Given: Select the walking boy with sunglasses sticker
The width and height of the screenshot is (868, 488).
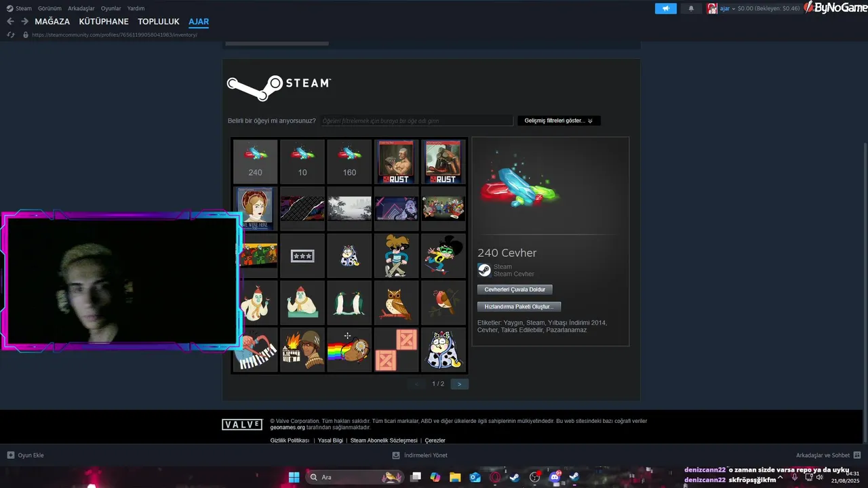Looking at the screenshot, I should (x=396, y=256).
